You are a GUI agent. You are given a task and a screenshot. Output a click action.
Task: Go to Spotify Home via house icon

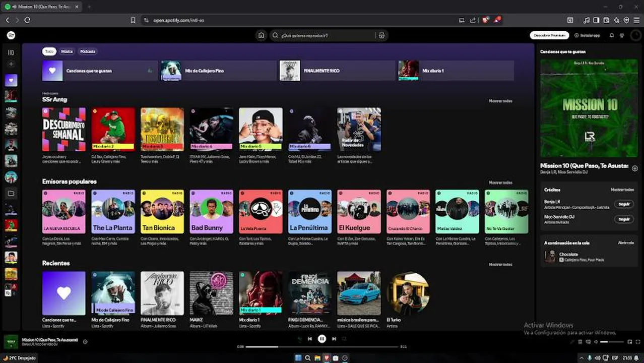tap(261, 35)
